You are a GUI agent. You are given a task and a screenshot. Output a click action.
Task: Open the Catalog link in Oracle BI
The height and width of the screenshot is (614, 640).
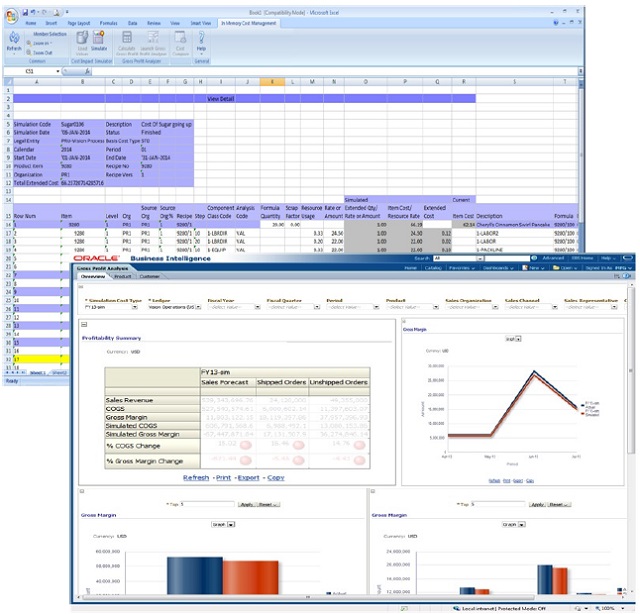coord(433,268)
